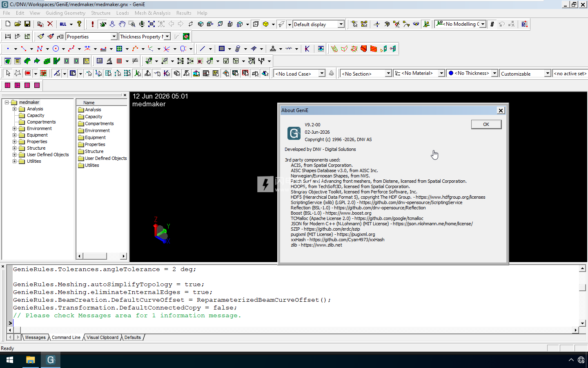Click the microscope icon
This screenshot has height=368, width=588.
(x=109, y=61)
